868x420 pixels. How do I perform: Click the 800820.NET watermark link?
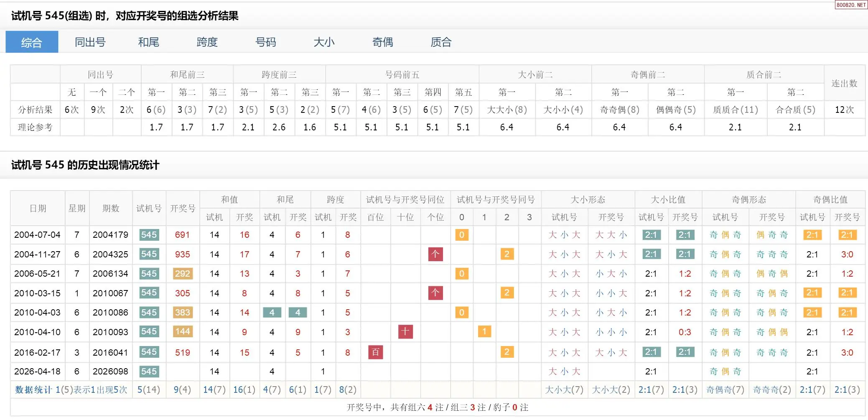(x=850, y=5)
